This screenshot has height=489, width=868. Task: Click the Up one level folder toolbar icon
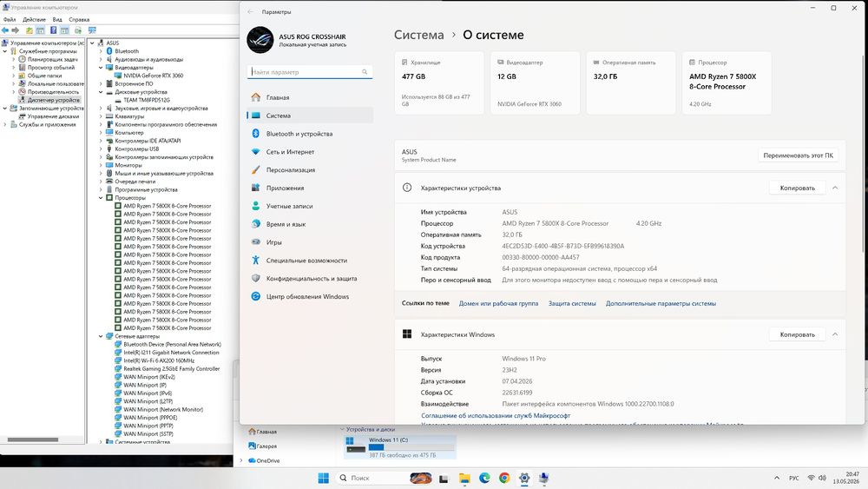[x=29, y=30]
